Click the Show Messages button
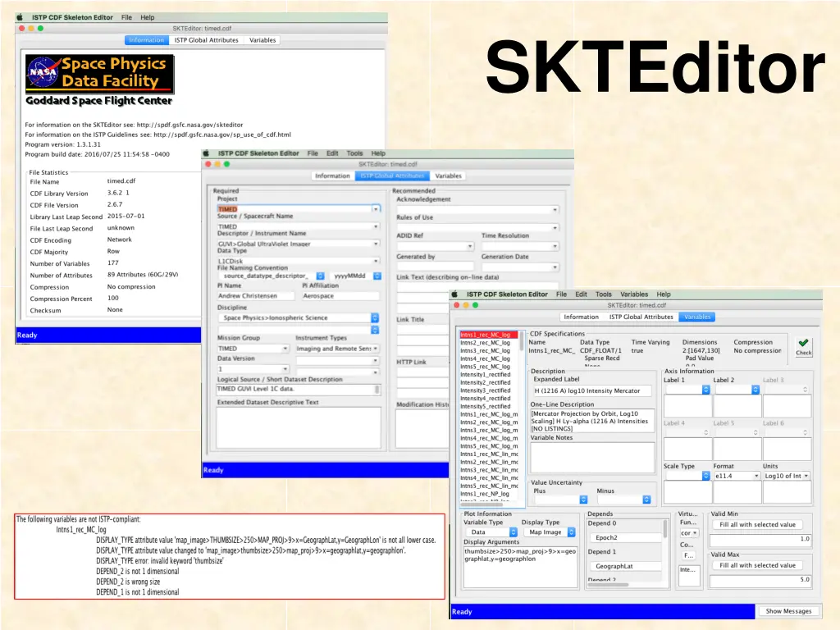840x630 pixels. (788, 611)
